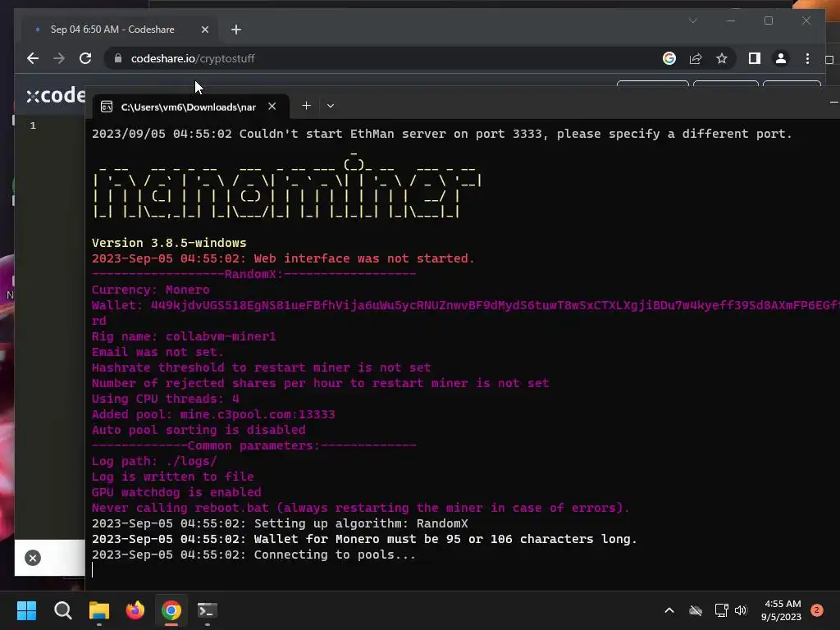840x630 pixels.
Task: Minimize the Chrome window
Action: [x=731, y=21]
